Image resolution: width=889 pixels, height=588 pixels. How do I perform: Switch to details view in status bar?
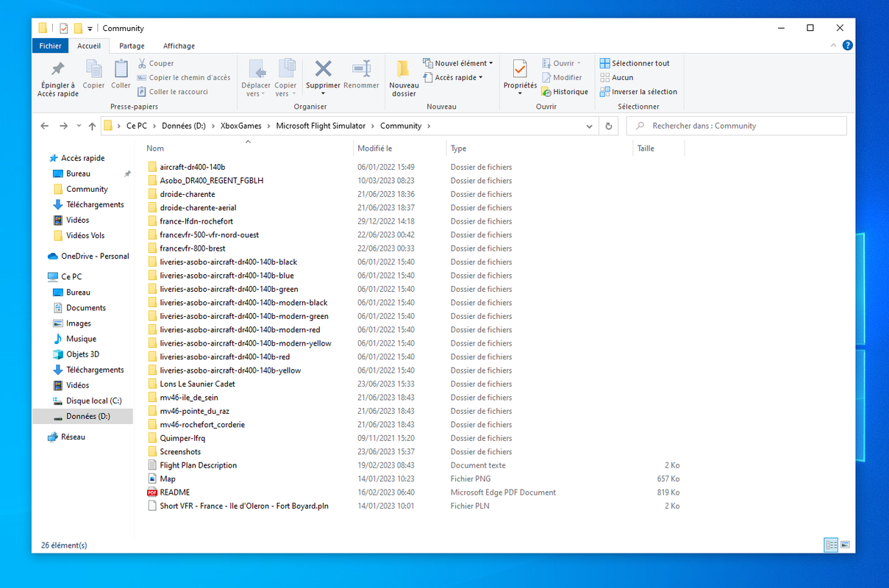(x=831, y=545)
